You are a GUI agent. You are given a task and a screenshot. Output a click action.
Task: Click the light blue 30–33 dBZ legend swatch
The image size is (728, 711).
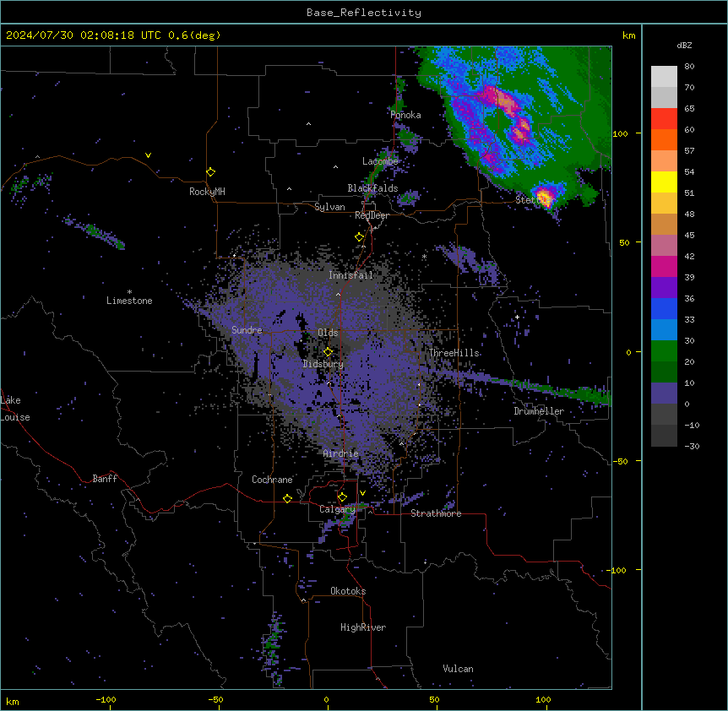click(x=664, y=330)
